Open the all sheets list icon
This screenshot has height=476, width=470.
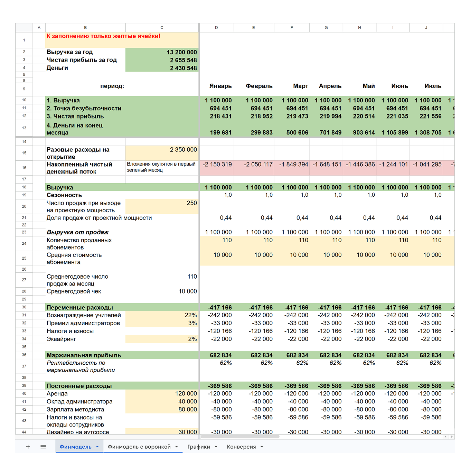[43, 447]
